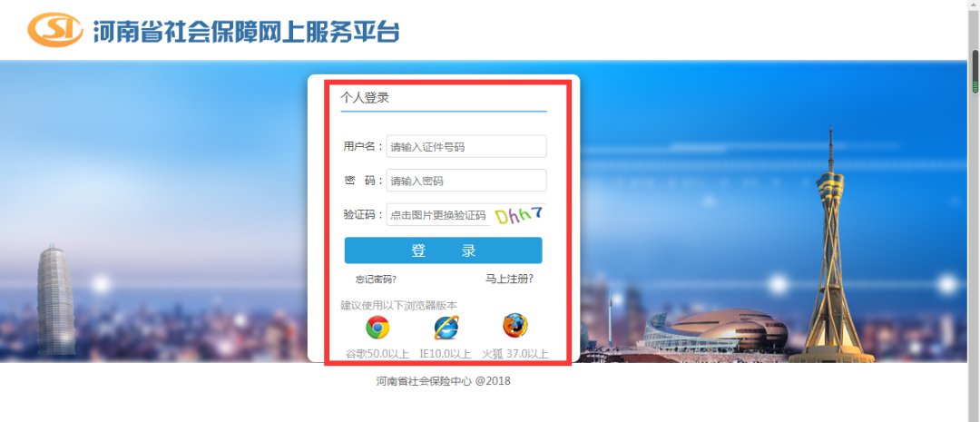Open the 忘记密码? forgot password link
The image size is (980, 422).
point(376,280)
